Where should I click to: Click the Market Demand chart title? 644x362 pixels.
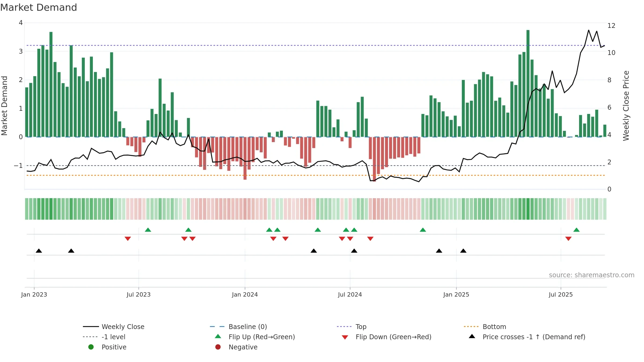point(39,8)
